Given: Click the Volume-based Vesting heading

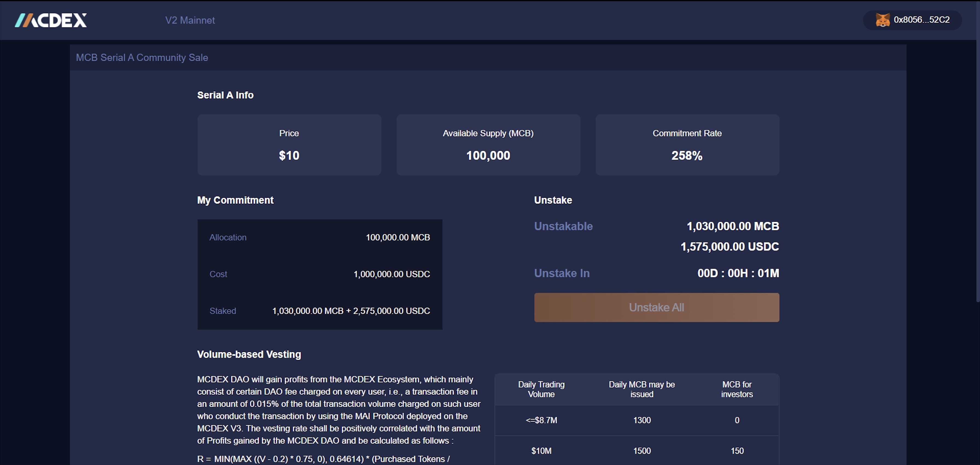Looking at the screenshot, I should (x=249, y=355).
